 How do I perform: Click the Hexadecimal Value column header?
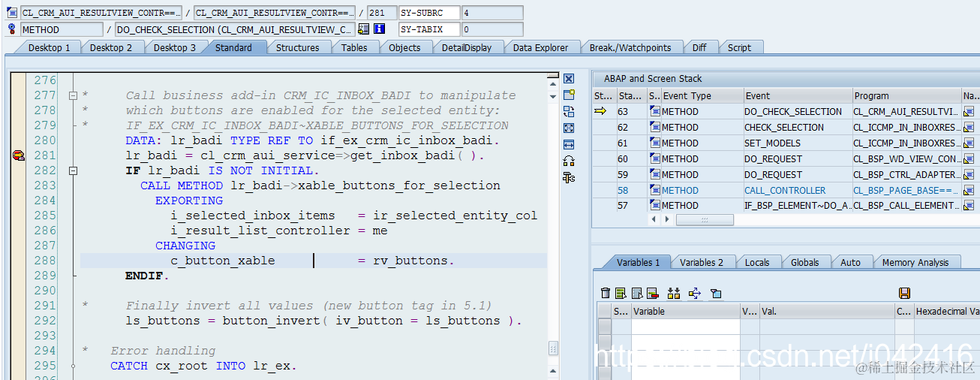click(x=947, y=311)
